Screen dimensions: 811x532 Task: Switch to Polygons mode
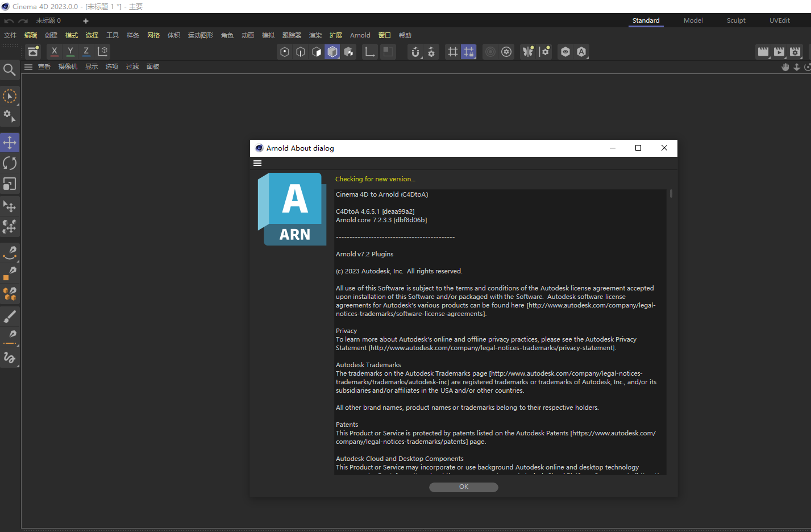317,52
